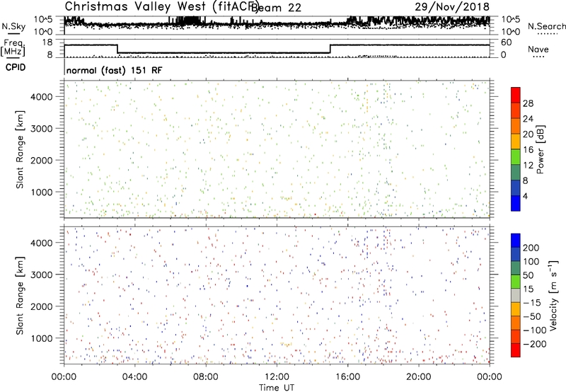Viewport: 566px width, 392px height.
Task: Click the 'Velocity [m s-1]' colorbar label
Action: [x=553, y=295]
